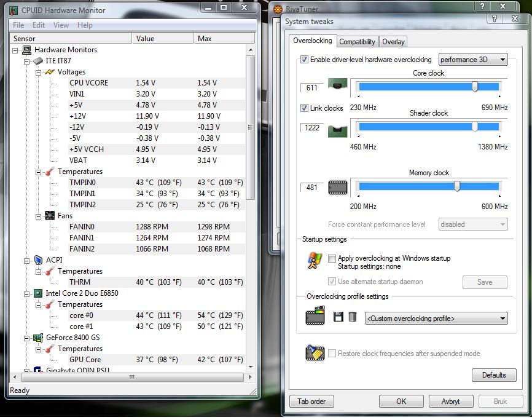
Task: Click System tweaks help question mark button
Action: point(495,18)
